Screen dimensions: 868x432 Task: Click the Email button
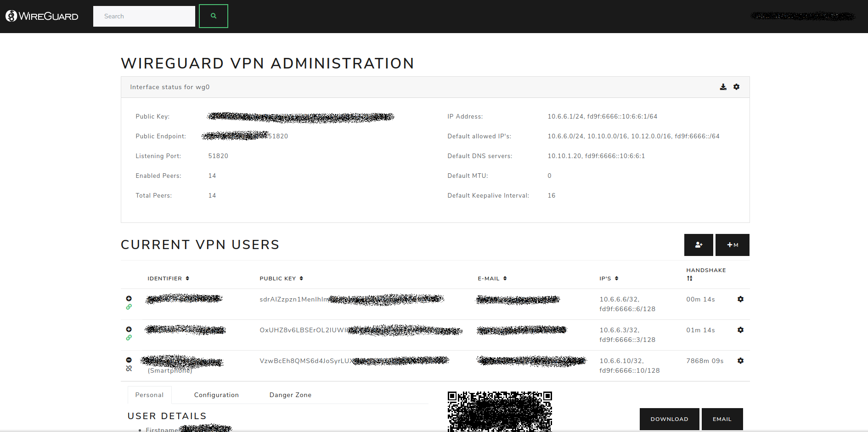coord(722,419)
